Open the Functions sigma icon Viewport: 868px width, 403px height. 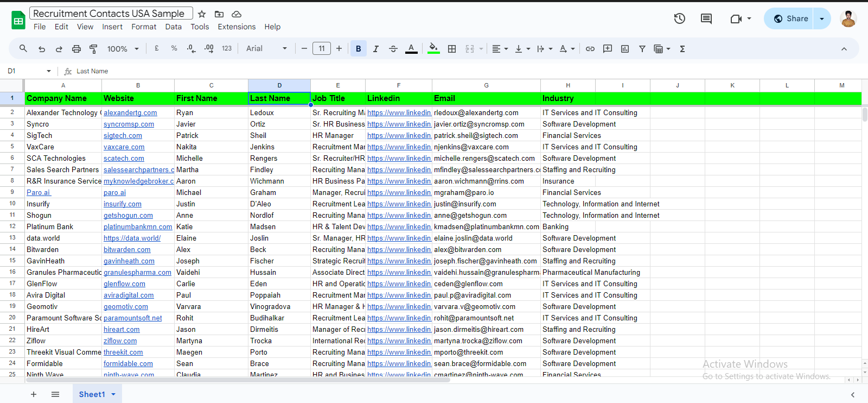682,49
